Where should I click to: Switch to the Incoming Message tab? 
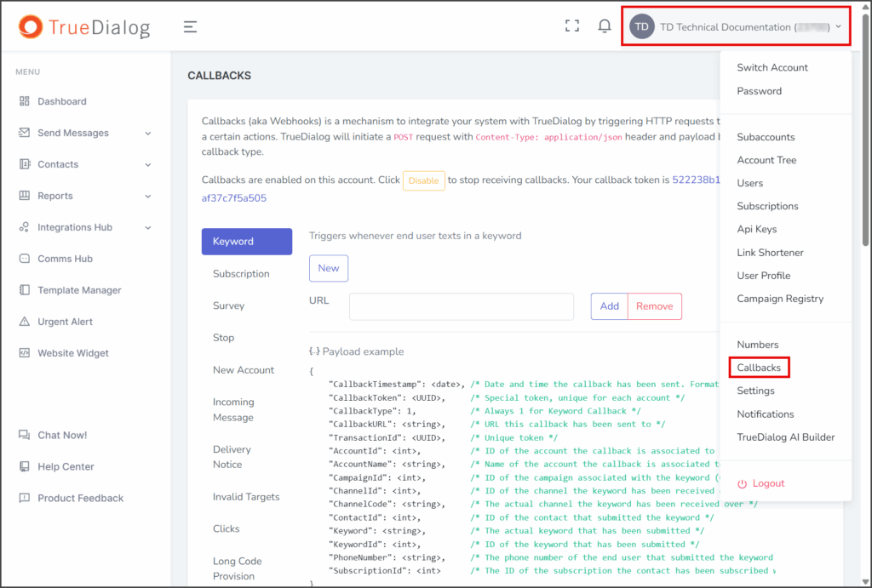[x=233, y=409]
